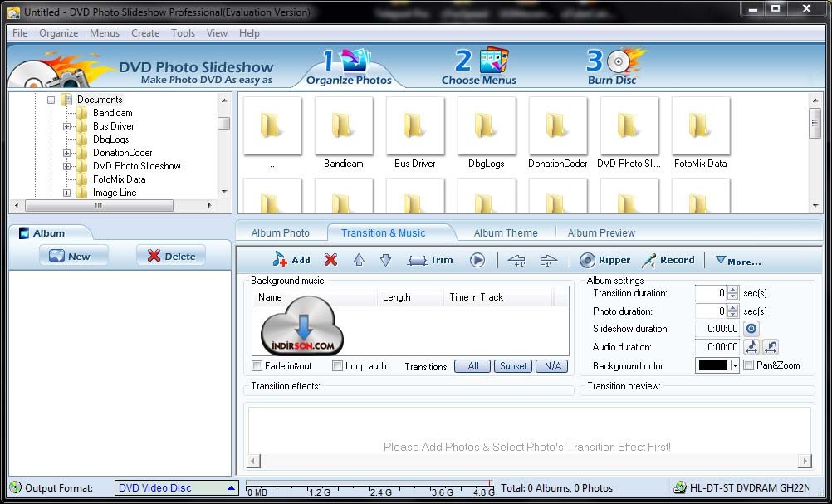Open the Tools menu
Image resolution: width=832 pixels, height=504 pixels.
183,33
